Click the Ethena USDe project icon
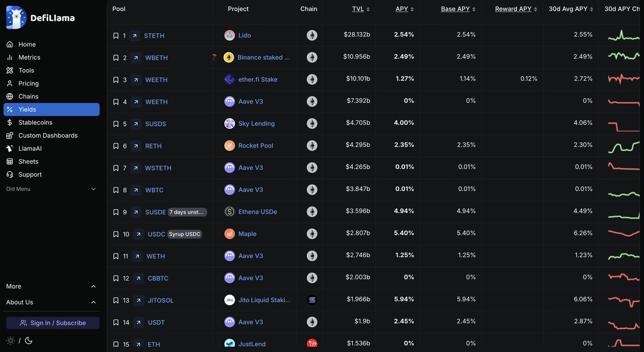Image resolution: width=644 pixels, height=352 pixels. tap(229, 212)
